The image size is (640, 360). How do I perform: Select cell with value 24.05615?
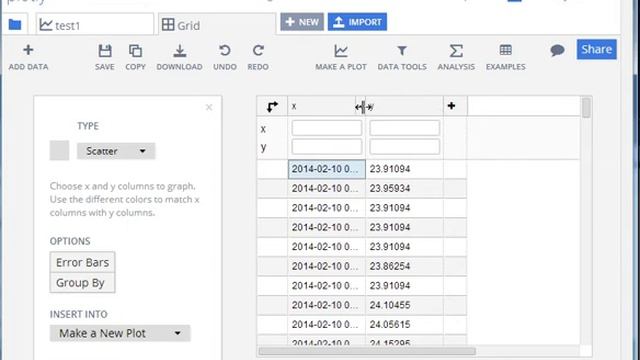point(404,324)
